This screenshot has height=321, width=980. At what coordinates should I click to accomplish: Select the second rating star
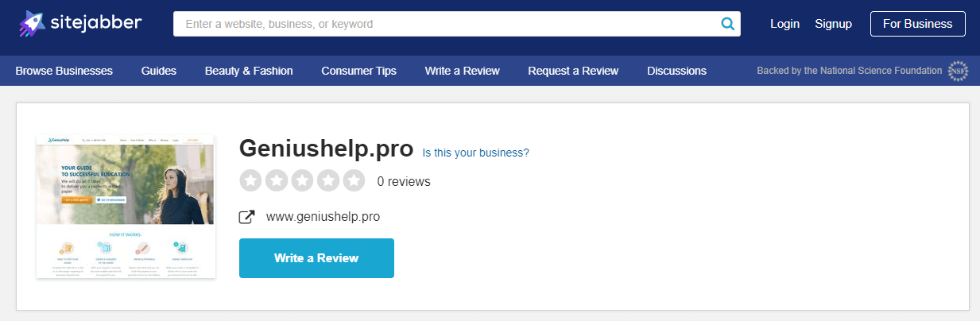[276, 180]
